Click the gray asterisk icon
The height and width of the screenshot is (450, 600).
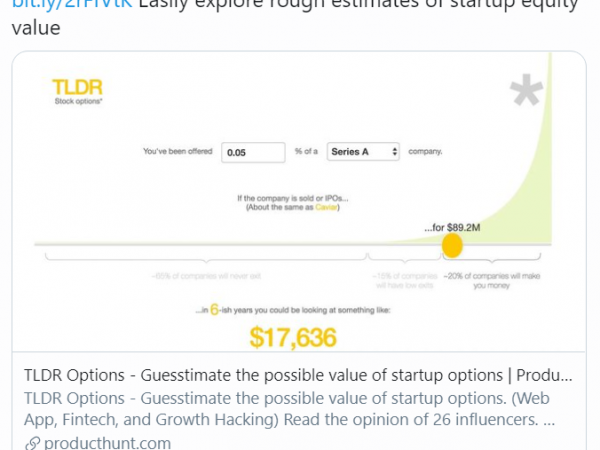point(525,94)
